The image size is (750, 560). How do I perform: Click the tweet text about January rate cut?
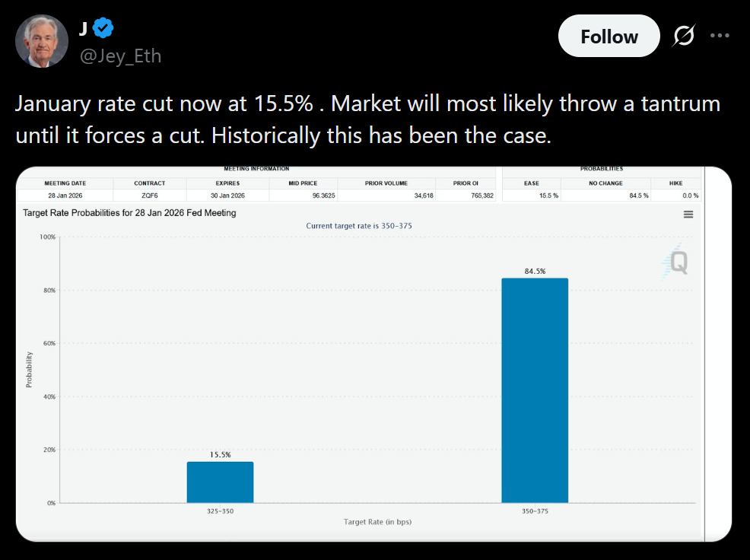click(x=367, y=119)
